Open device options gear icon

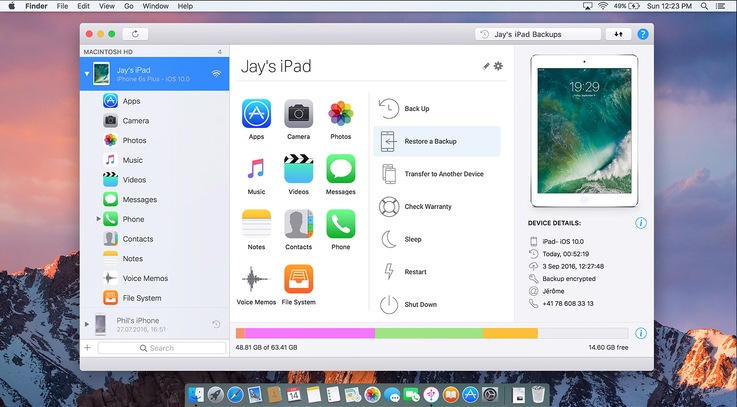498,66
